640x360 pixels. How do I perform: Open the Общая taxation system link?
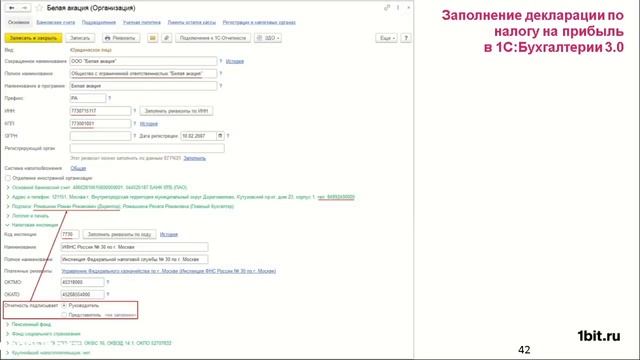[78, 168]
